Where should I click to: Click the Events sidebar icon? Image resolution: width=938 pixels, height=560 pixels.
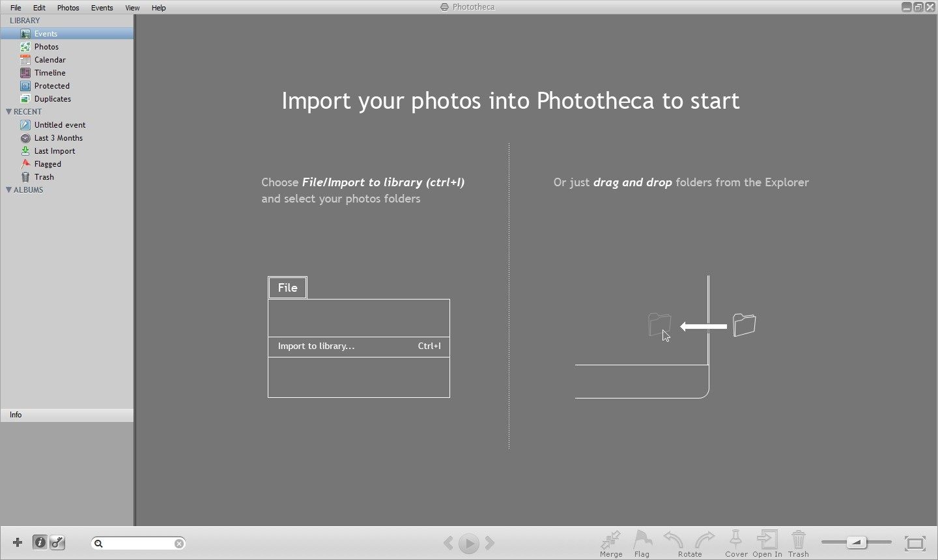(25, 34)
